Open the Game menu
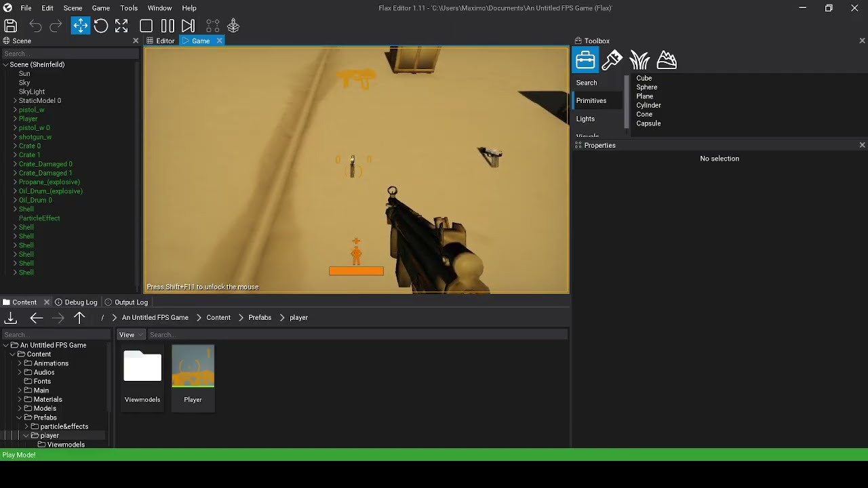This screenshot has width=868, height=488. tap(101, 8)
